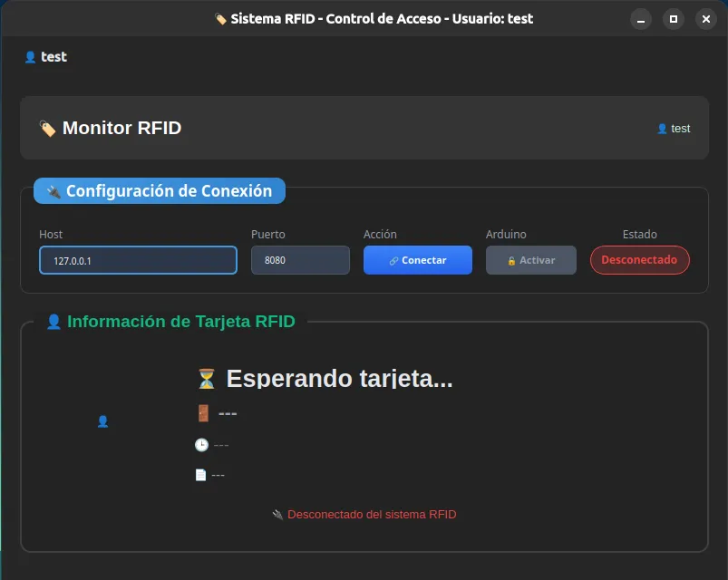Viewport: 728px width, 580px height.
Task: Focus the Puerto field containing 8080
Action: pos(300,260)
